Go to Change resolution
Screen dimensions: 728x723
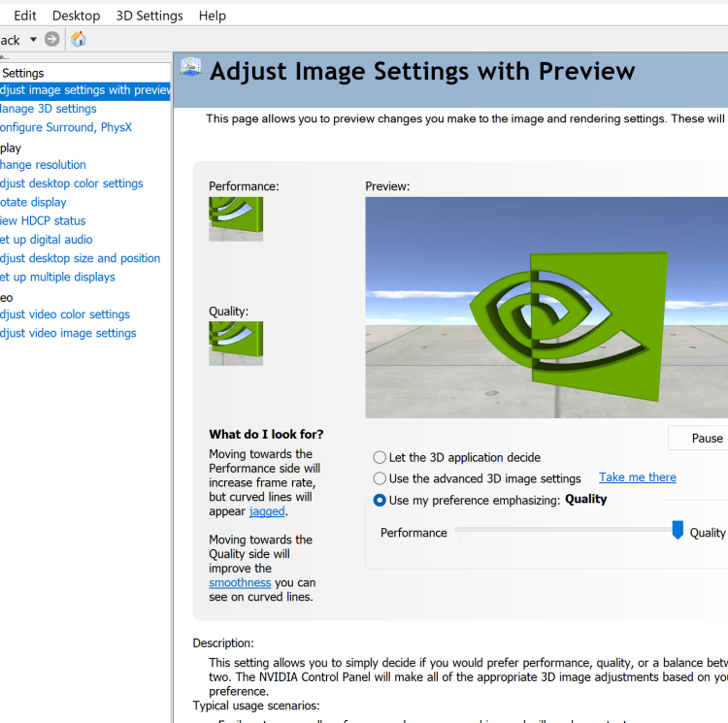43,165
